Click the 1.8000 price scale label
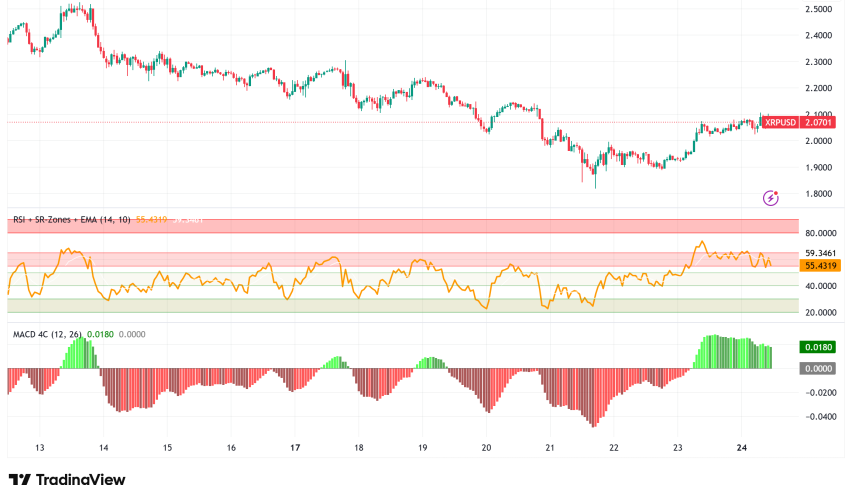This screenshot has height=485, width=852. (825, 194)
